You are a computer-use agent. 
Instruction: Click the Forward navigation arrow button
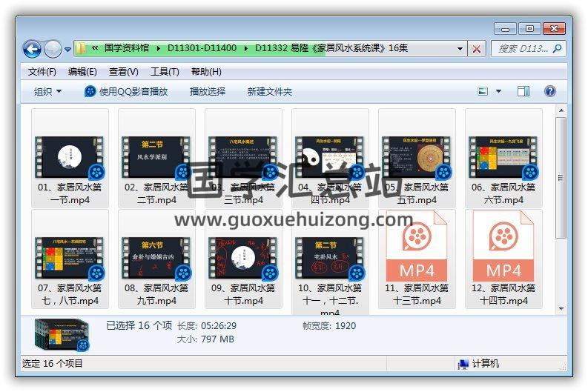point(53,50)
